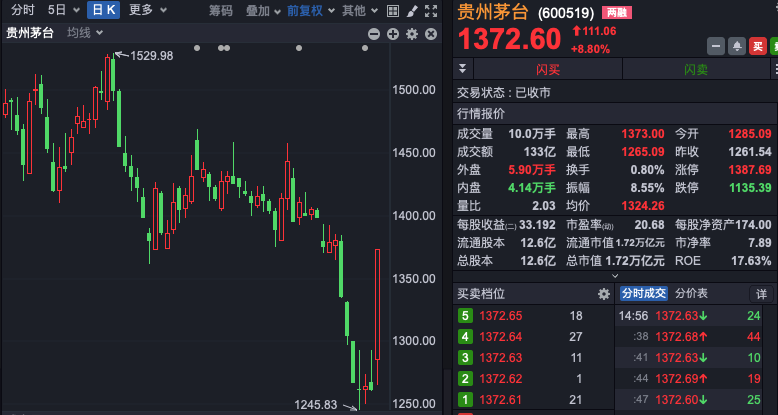Click the 最高 1373.00 value
The width and height of the screenshot is (778, 415).
pos(643,134)
